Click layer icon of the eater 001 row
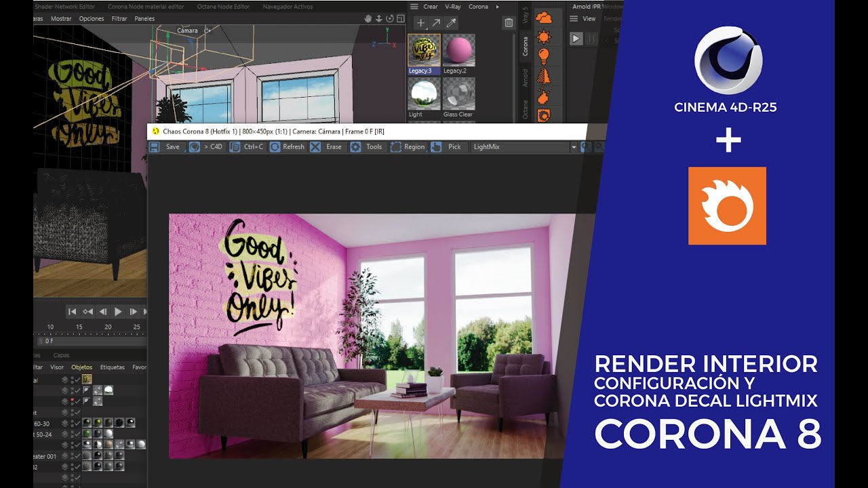This screenshot has width=868, height=488. [x=65, y=456]
